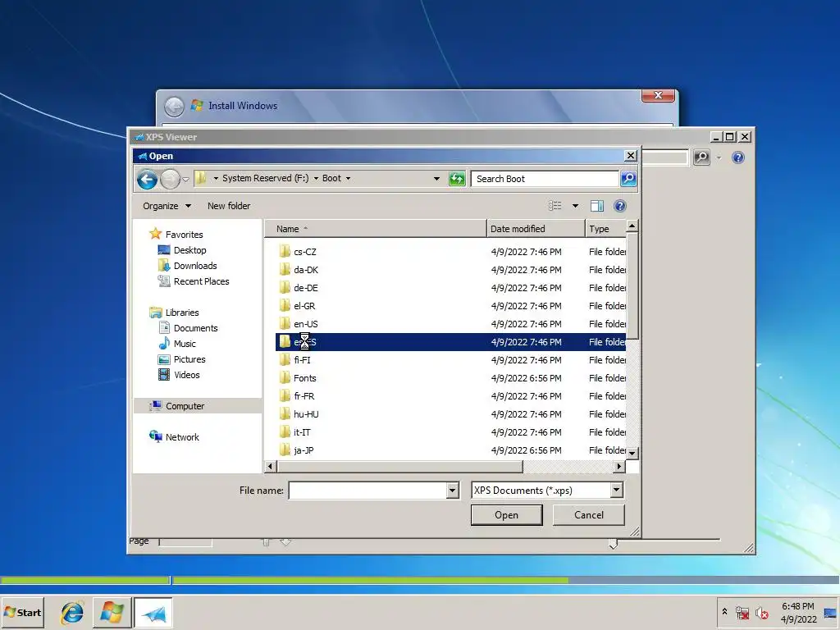The image size is (840, 630).
Task: Toggle the preview pane icon
Action: (x=597, y=206)
